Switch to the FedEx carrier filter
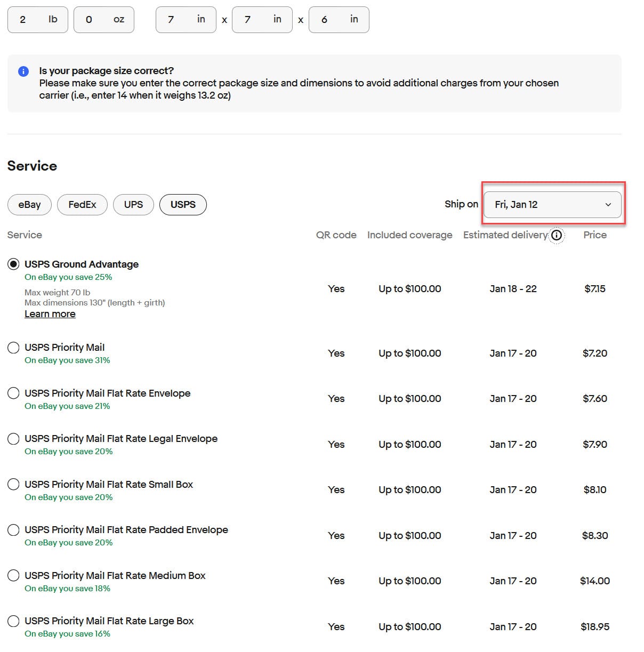Screen dimensions: 644x652 (82, 205)
